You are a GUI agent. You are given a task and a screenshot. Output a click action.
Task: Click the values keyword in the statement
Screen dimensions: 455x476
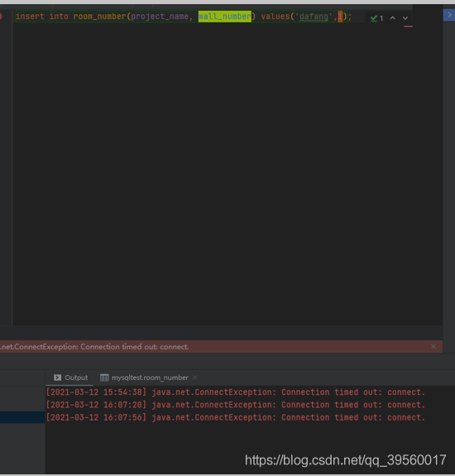[x=275, y=17]
